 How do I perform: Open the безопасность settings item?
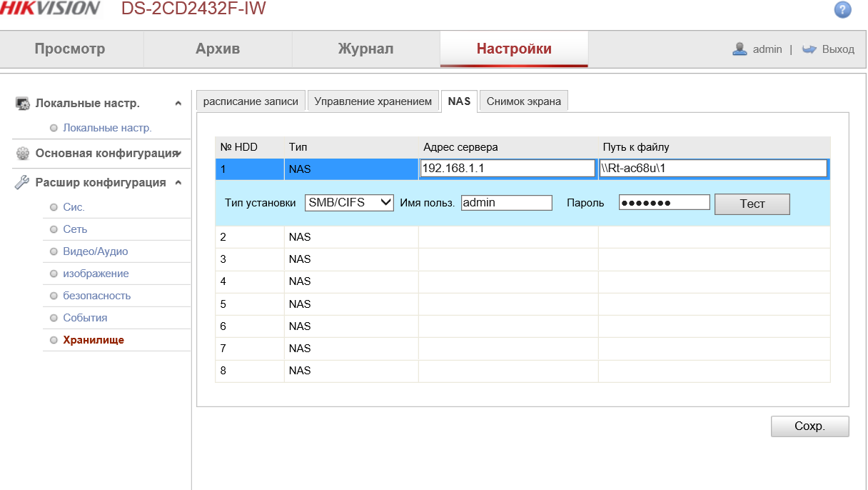(x=97, y=296)
